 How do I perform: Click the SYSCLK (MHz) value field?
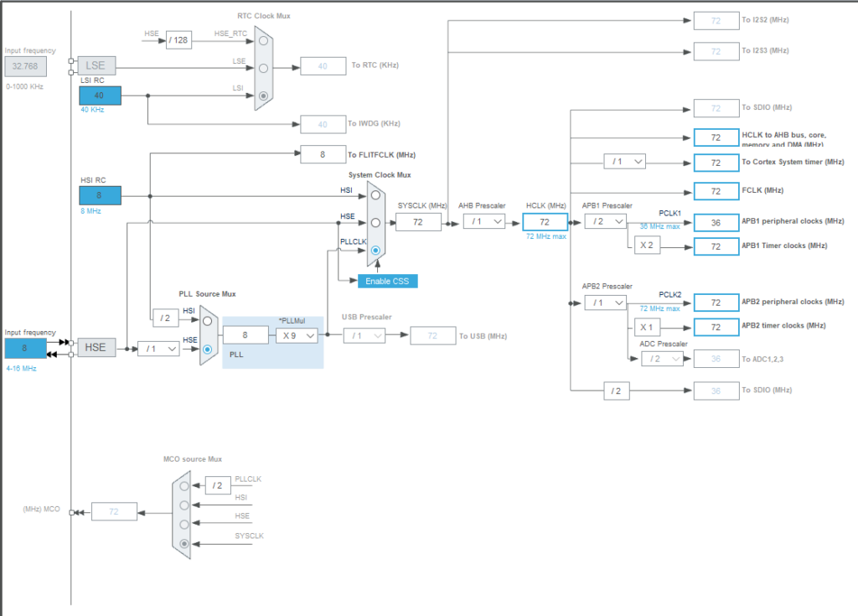coord(418,222)
